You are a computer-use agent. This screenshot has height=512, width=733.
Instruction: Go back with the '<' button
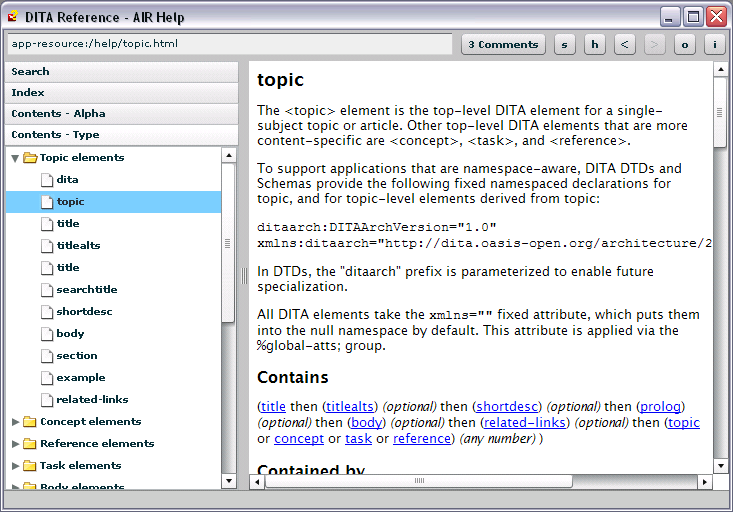click(x=625, y=44)
